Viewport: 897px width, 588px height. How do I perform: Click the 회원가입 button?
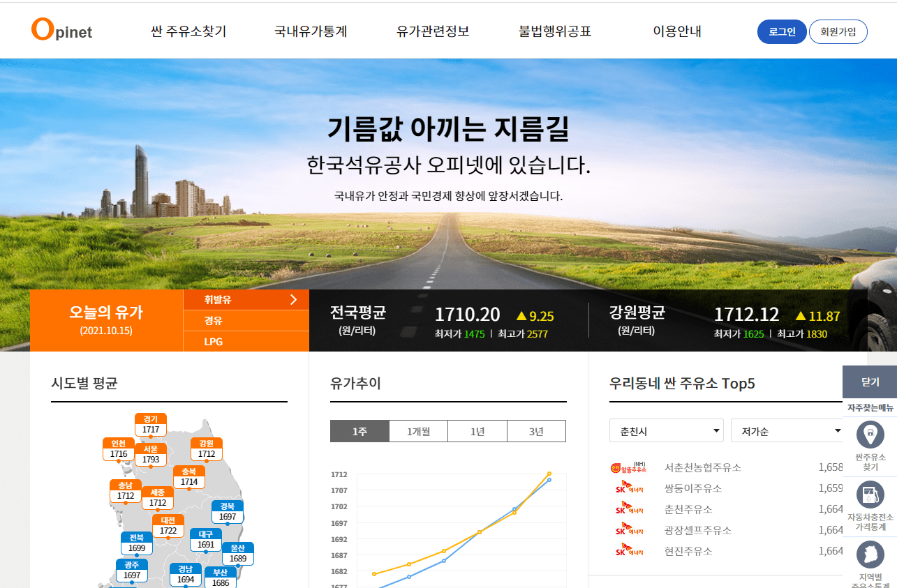pyautogui.click(x=838, y=31)
